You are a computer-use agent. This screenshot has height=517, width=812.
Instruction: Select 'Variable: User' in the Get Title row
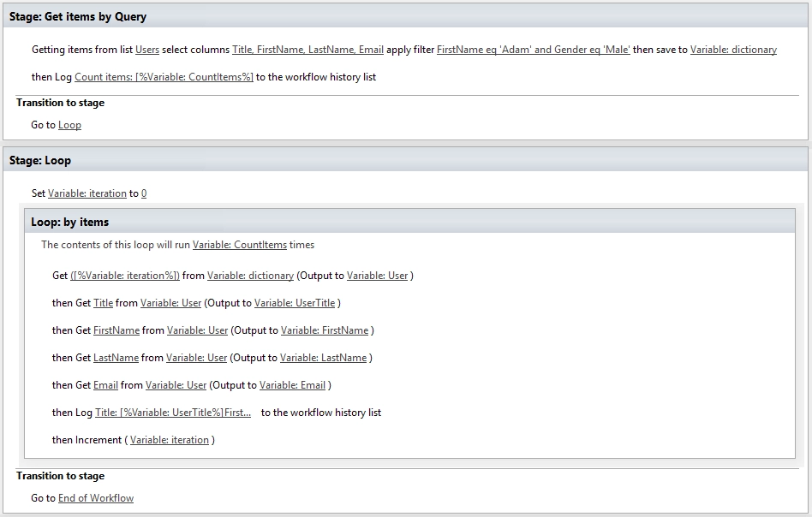(x=170, y=303)
